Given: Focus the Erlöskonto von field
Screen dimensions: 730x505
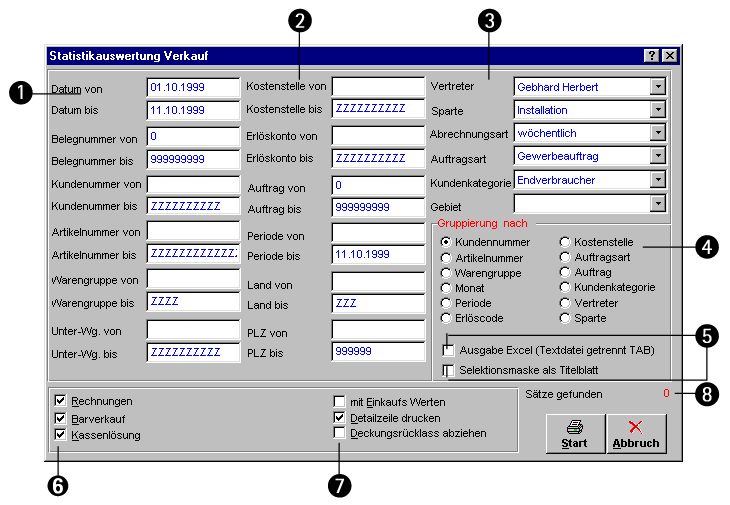Looking at the screenshot, I should (x=378, y=136).
